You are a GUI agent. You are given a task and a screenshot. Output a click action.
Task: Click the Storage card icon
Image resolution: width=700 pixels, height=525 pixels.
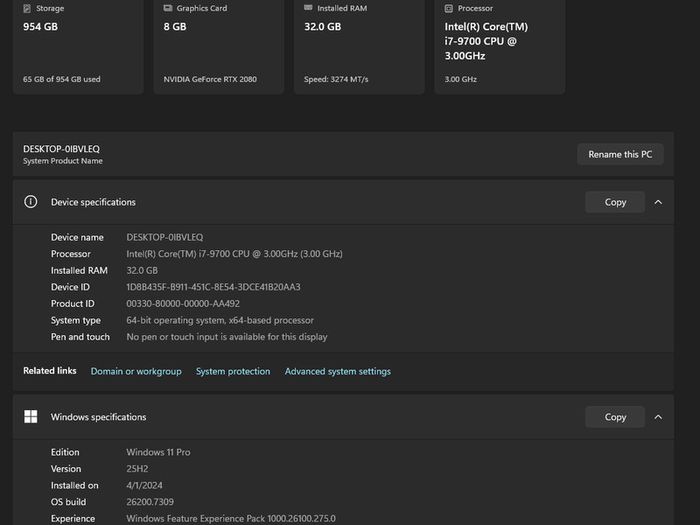pyautogui.click(x=27, y=8)
